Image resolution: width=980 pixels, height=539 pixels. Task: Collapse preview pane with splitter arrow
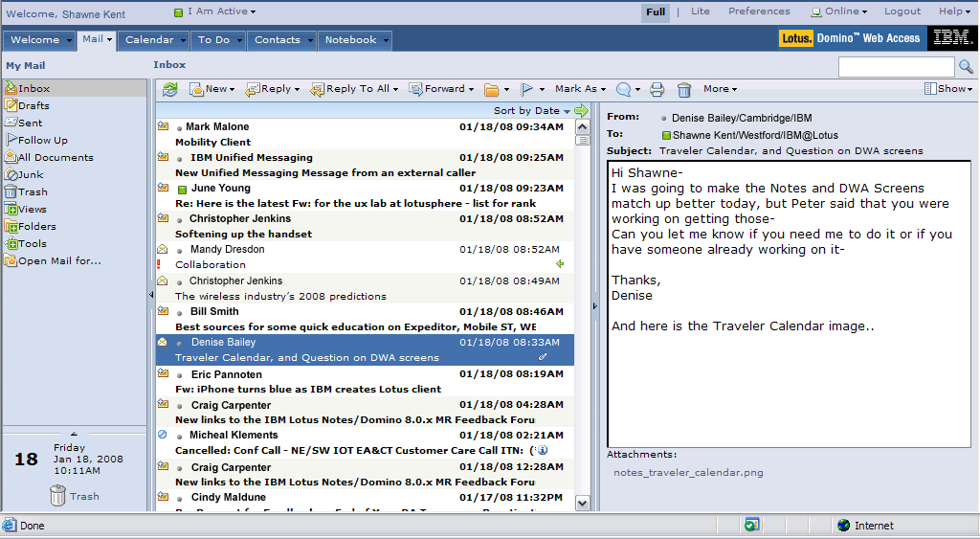[x=595, y=305]
